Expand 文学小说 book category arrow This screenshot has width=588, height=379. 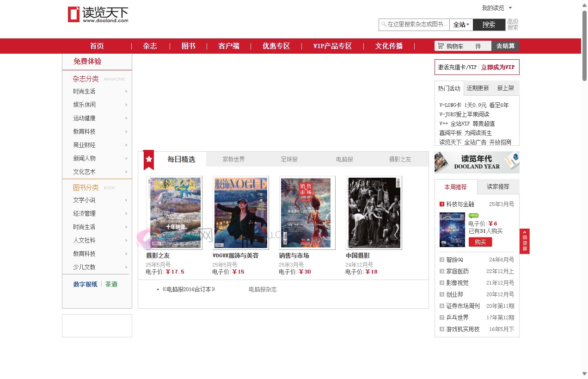click(126, 200)
